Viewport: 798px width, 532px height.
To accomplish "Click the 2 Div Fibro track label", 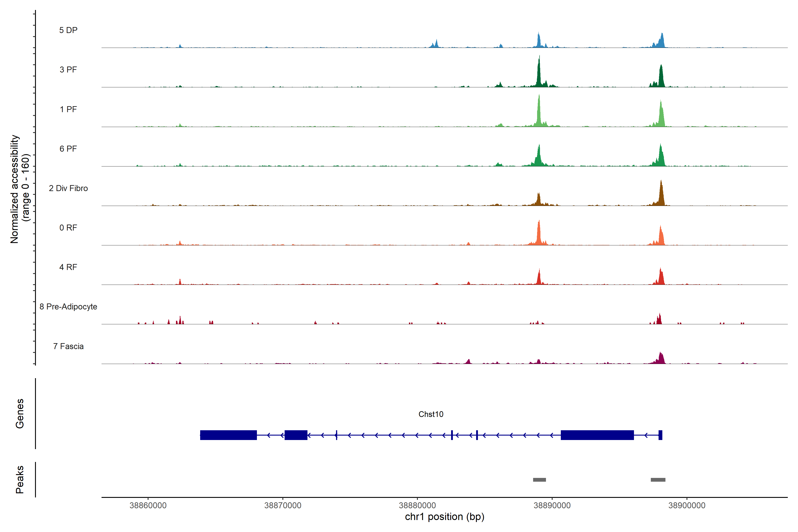I will (x=68, y=188).
